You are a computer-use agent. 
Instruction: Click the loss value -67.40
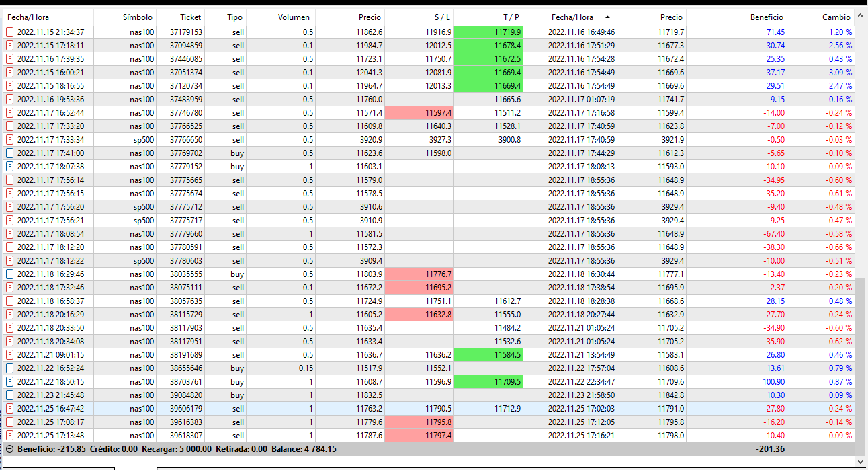773,233
